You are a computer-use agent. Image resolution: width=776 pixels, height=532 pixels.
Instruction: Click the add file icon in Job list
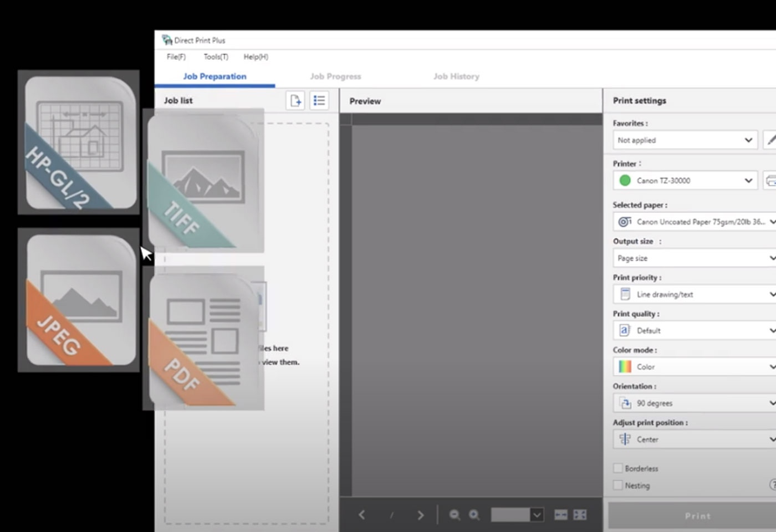pos(295,101)
